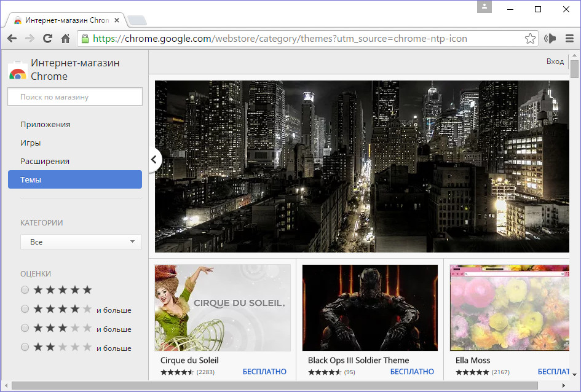Select two stars и больше filter
This screenshot has width=581, height=392.
25,347
